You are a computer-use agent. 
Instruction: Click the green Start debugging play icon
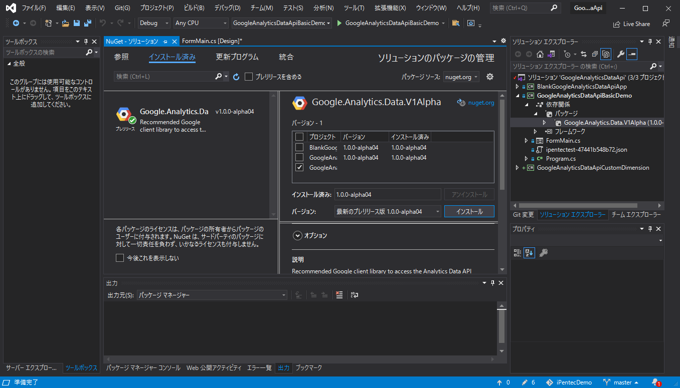(339, 23)
